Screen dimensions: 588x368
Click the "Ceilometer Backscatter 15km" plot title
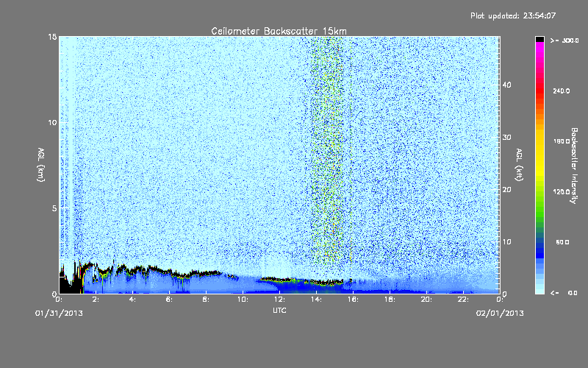coord(279,31)
